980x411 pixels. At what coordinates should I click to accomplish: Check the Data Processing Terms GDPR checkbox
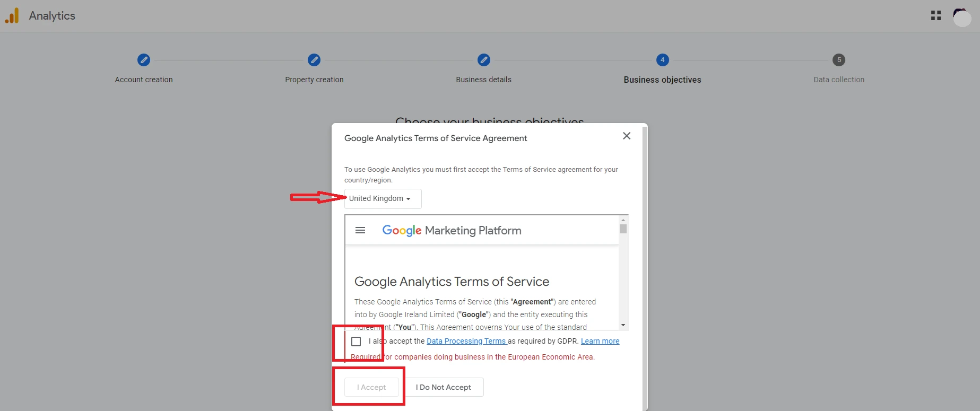coord(356,342)
